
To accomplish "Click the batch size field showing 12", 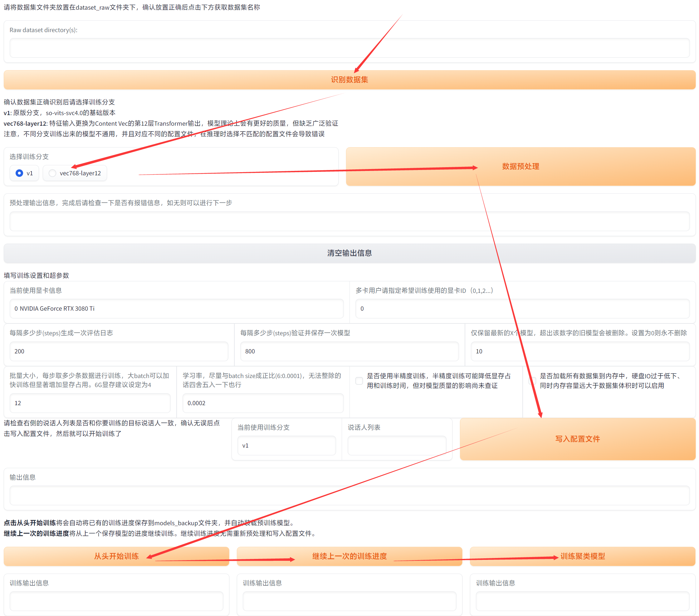I will point(90,403).
